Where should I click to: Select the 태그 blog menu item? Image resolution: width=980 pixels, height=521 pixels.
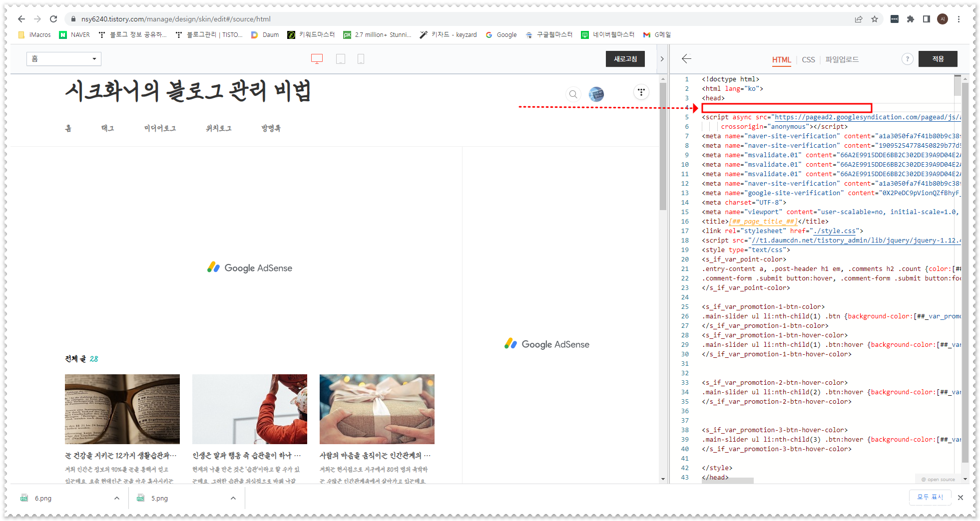coord(108,128)
